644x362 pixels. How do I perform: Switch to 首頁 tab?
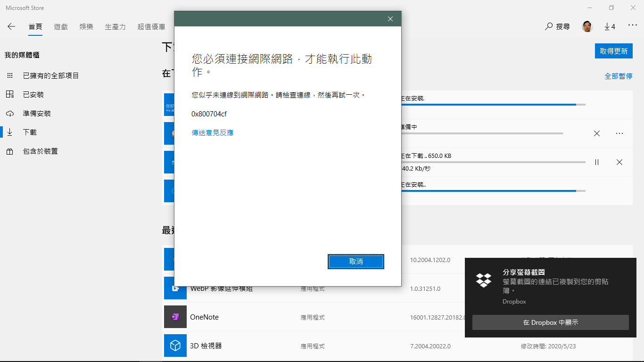coord(35,27)
